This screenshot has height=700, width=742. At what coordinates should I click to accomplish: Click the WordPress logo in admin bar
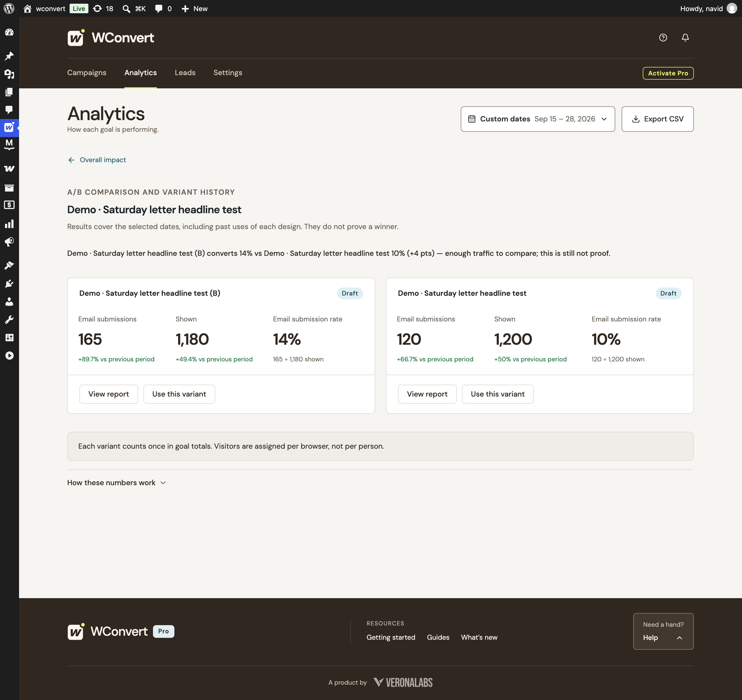pos(9,8)
